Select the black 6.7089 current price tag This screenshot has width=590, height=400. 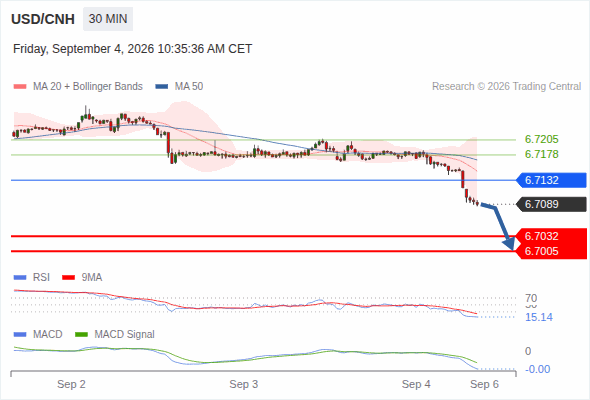[x=551, y=204]
